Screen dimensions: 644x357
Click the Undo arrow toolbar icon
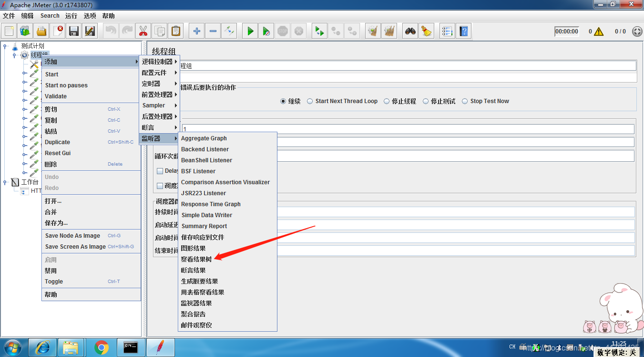(111, 31)
